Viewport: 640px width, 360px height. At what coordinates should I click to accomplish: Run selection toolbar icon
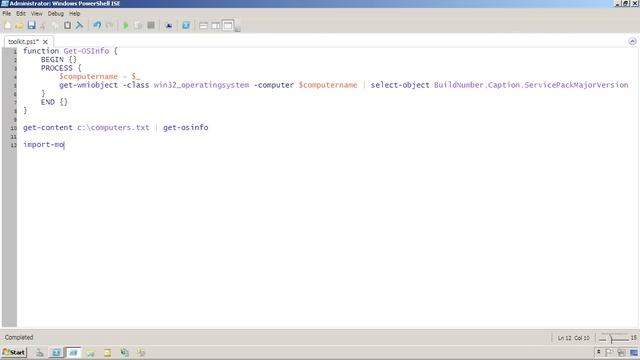click(138, 25)
